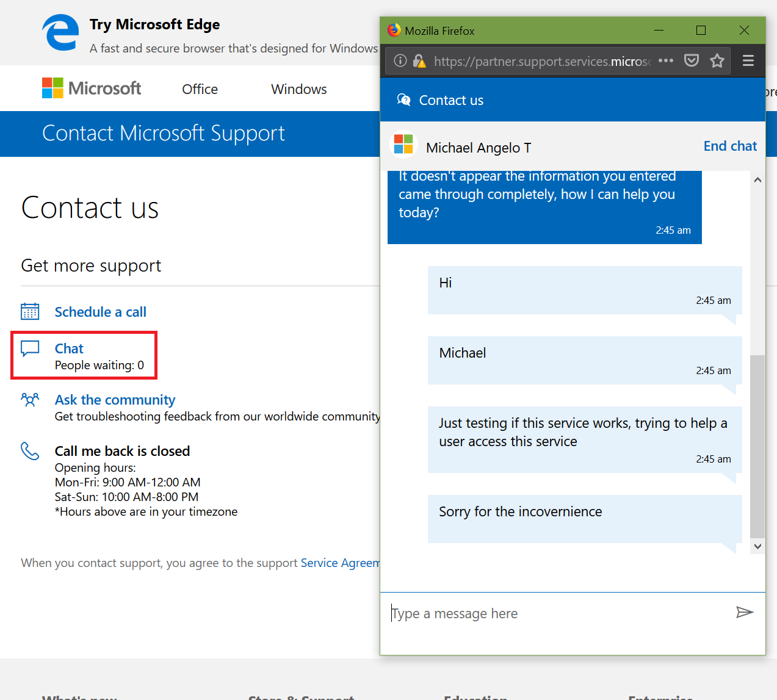Click the 'Michael' chat message
777x700 pixels.
(585, 360)
